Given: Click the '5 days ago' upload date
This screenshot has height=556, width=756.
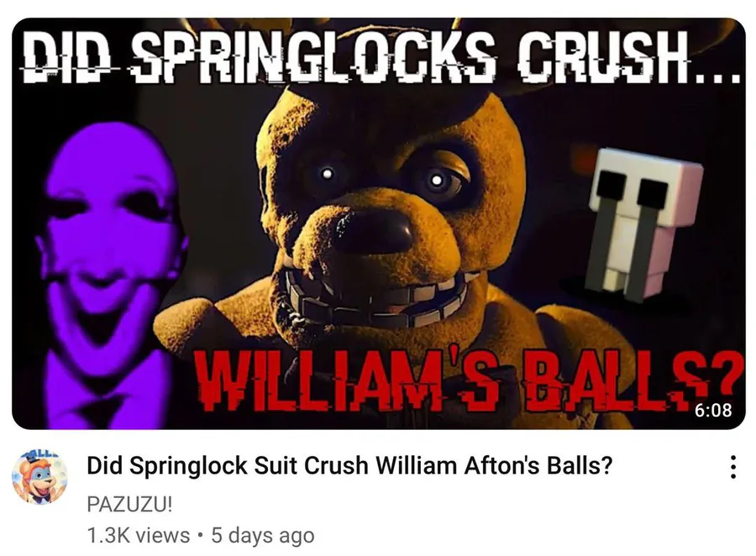Looking at the screenshot, I should [x=263, y=535].
